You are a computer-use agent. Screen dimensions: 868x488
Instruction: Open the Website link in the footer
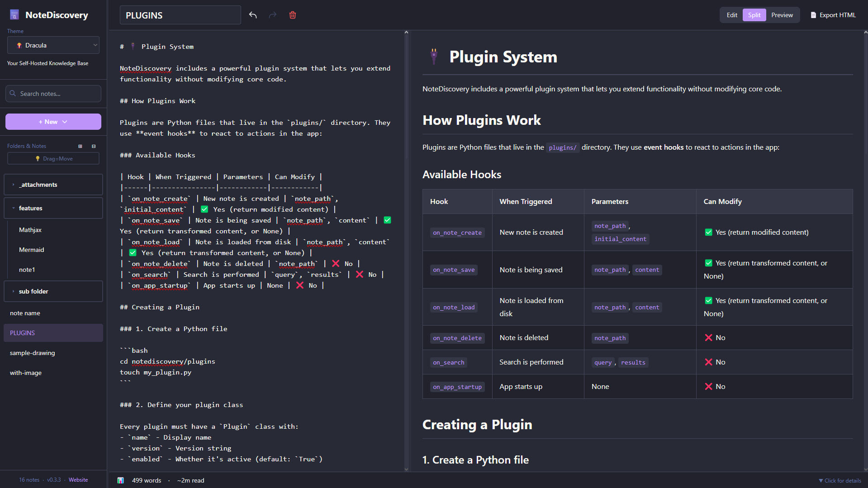coord(78,480)
